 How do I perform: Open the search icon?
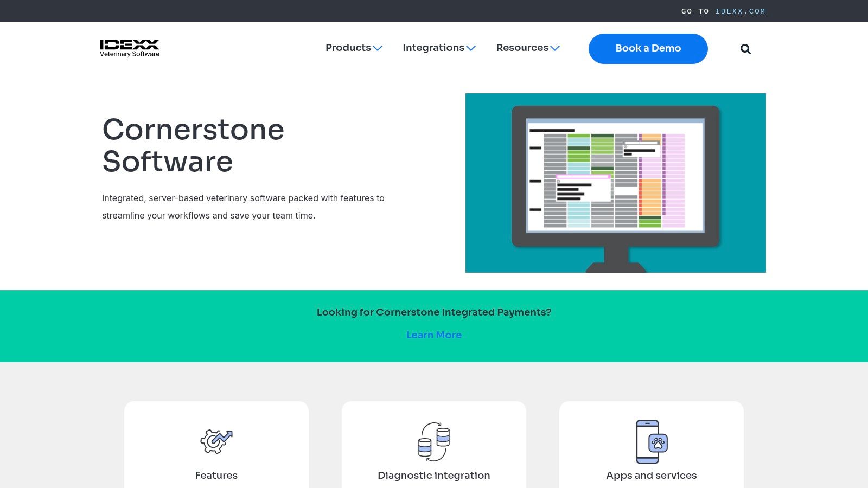pyautogui.click(x=745, y=49)
